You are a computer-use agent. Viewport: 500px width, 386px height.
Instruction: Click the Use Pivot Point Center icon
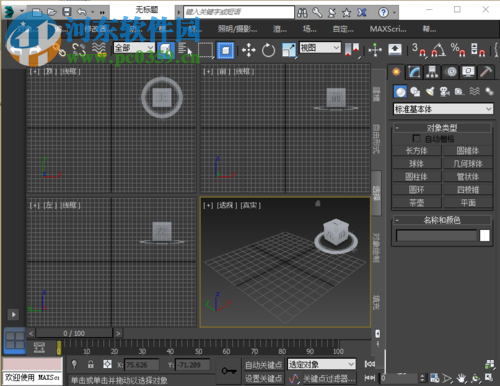[x=352, y=50]
